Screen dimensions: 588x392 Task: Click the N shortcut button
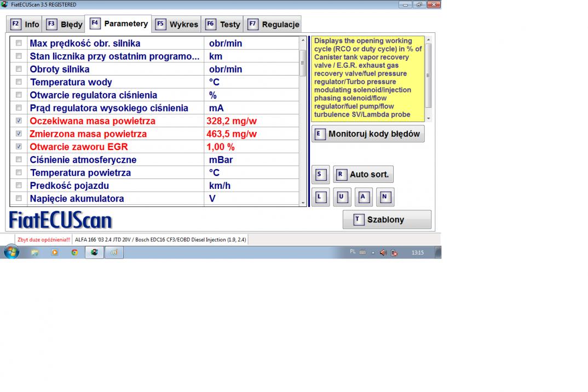click(385, 197)
